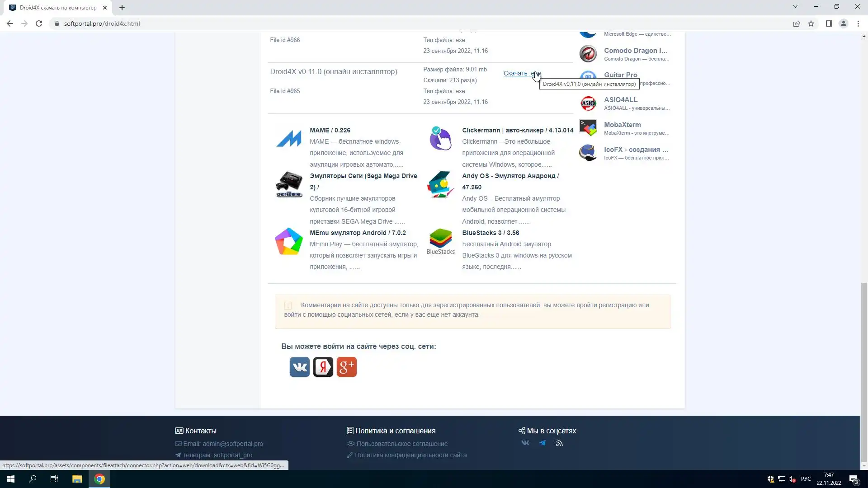Click the VK social login icon
Image resolution: width=868 pixels, height=488 pixels.
point(299,367)
